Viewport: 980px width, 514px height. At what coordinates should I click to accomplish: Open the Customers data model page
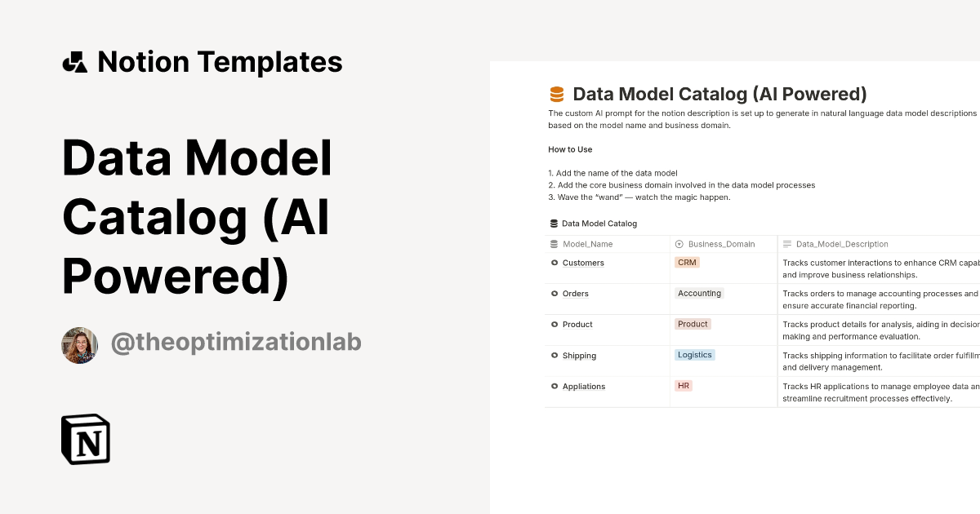click(x=582, y=262)
